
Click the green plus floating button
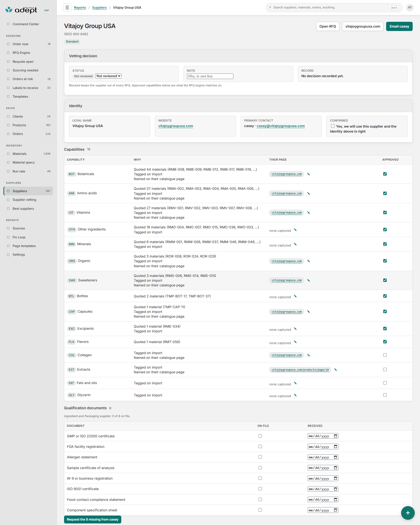coord(408,513)
